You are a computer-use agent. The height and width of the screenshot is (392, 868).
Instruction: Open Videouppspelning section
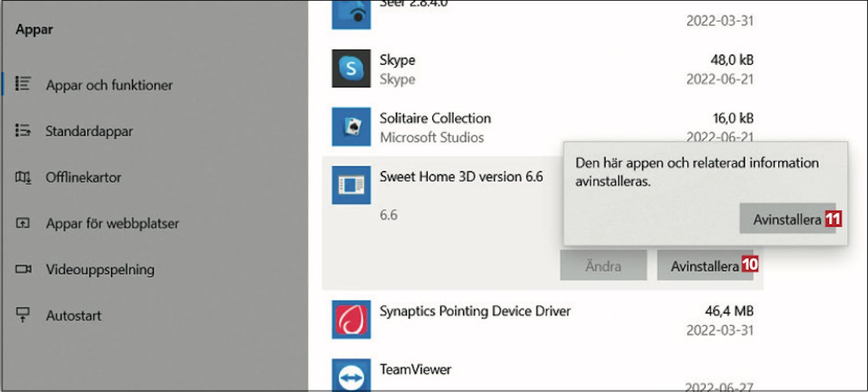(x=100, y=269)
